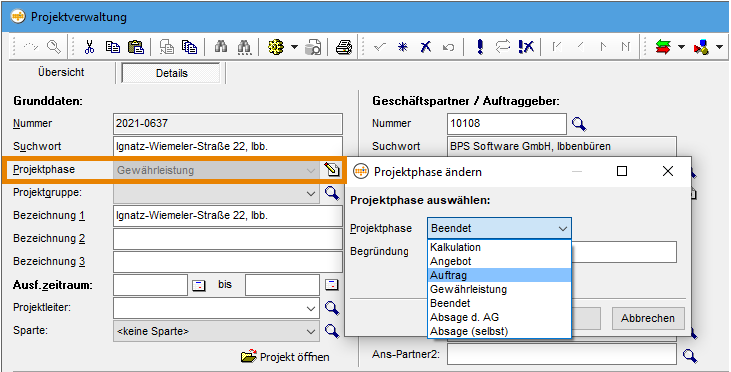The width and height of the screenshot is (731, 372).
Task: Click the Abbrechen button in dialog
Action: pos(648,318)
